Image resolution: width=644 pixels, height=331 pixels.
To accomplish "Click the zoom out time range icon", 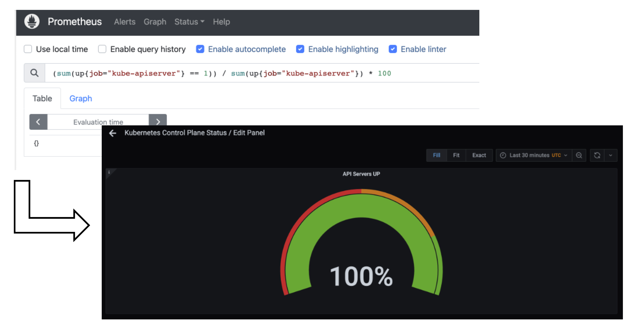I will click(x=579, y=155).
